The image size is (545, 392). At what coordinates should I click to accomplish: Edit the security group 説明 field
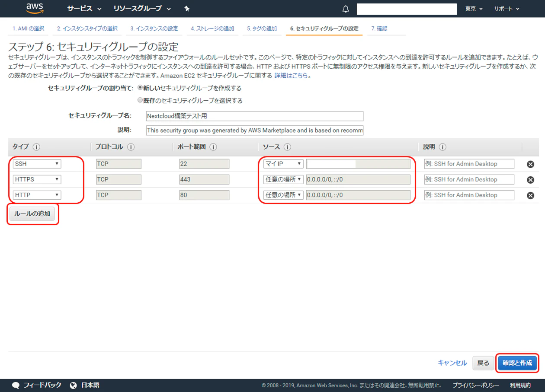click(x=255, y=130)
